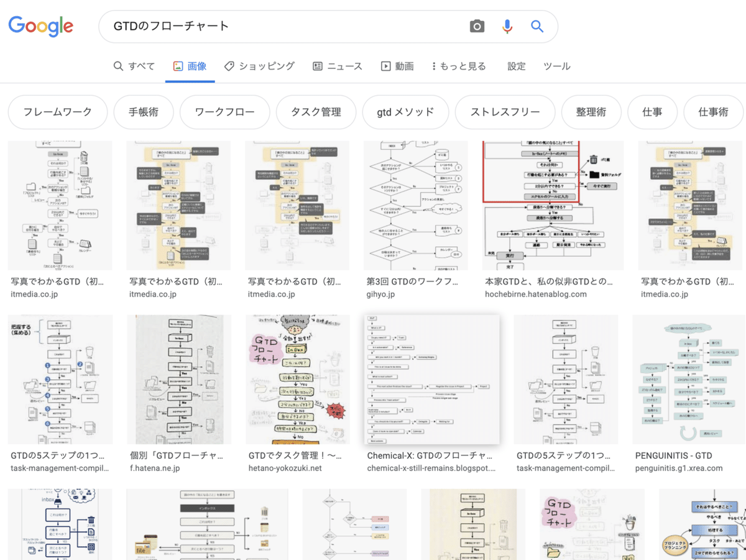Stay on the 画像 tab
The height and width of the screenshot is (560, 746).
click(190, 65)
